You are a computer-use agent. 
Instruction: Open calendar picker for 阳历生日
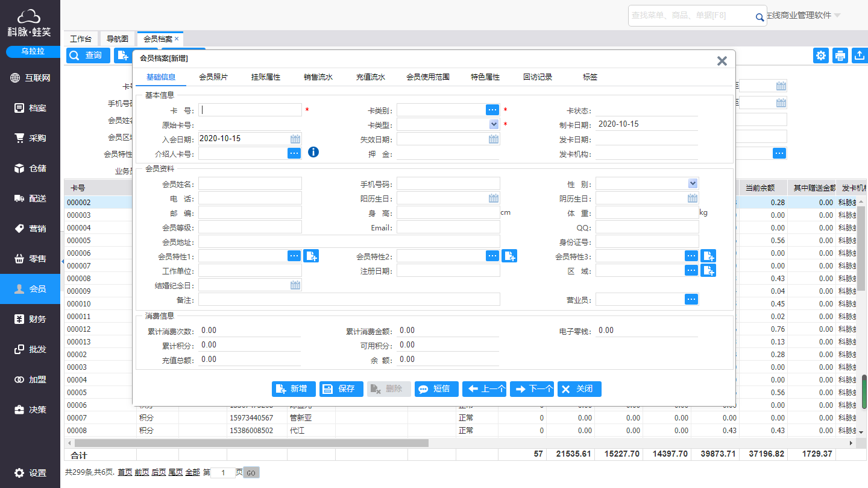tap(494, 198)
